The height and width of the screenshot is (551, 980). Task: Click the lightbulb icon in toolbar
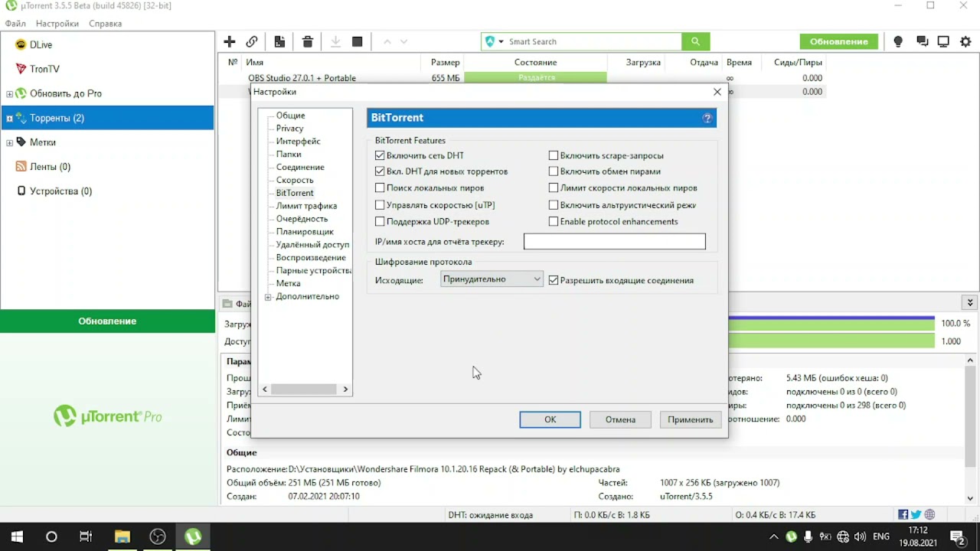[898, 41]
